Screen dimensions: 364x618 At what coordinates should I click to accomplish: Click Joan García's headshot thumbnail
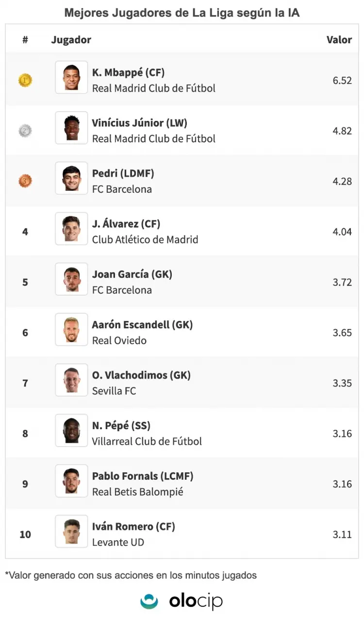tap(71, 279)
